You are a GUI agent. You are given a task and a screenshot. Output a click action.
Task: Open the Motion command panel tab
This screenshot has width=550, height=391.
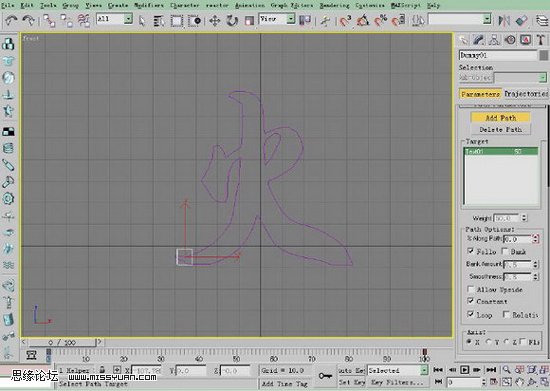510,40
